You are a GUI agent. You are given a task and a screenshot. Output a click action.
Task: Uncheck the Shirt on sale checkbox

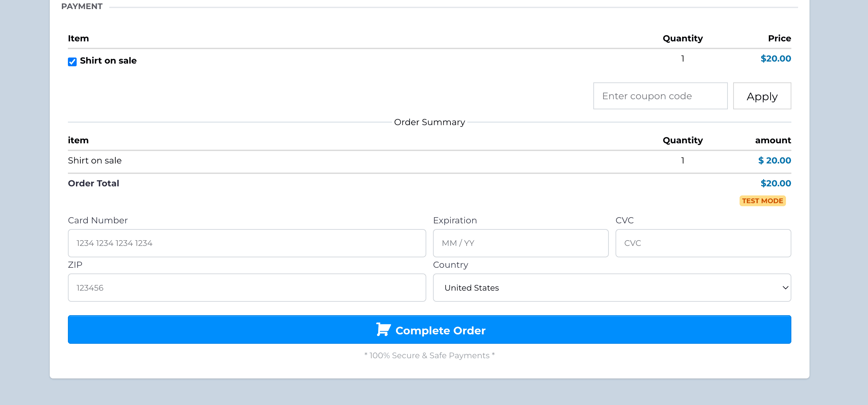click(x=72, y=62)
